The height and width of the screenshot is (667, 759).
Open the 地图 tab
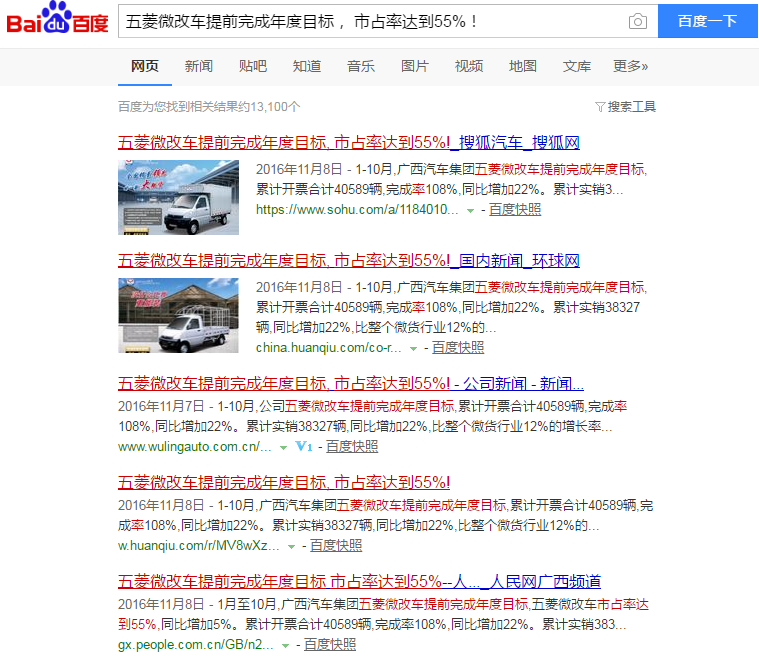(x=523, y=66)
